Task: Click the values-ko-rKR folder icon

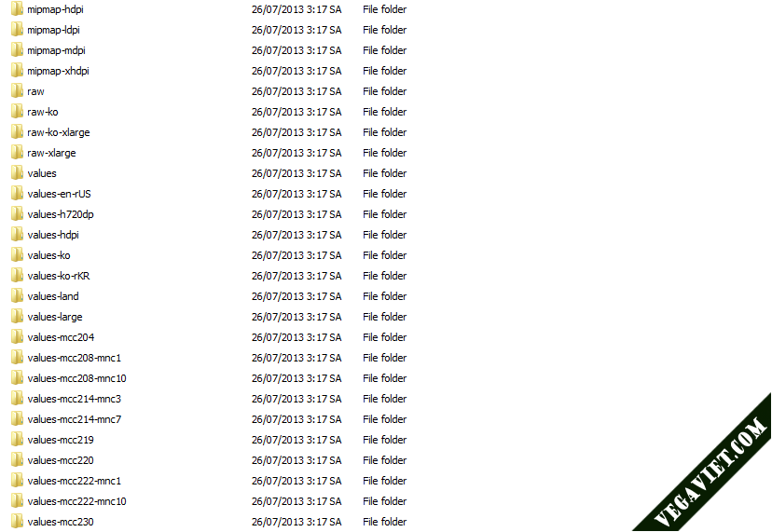Action: (17, 275)
